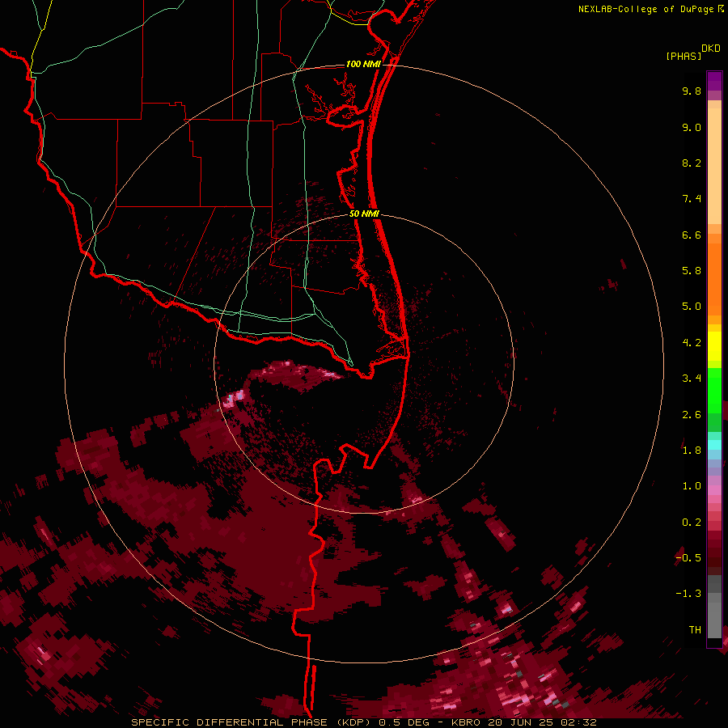Click the [PHAS] label above the legend
This screenshot has height=728, width=728.
[x=684, y=56]
